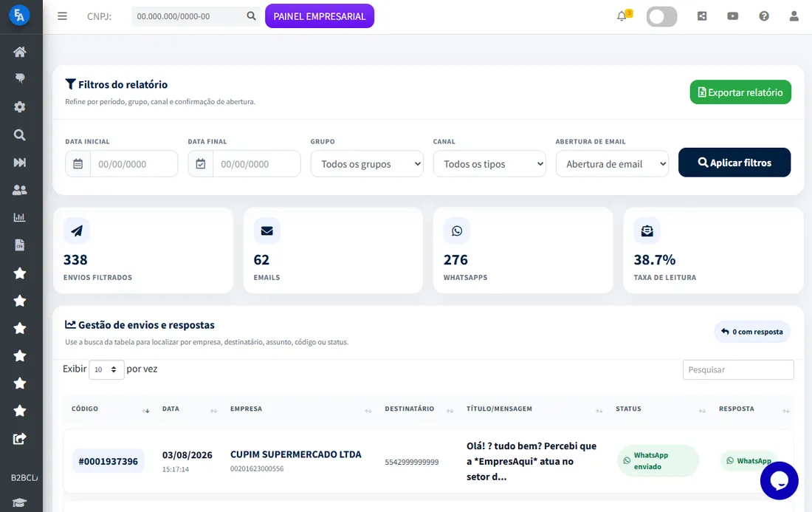Viewport: 812px width, 512px height.
Task: Click calendar icon for Data Inicial
Action: (x=78, y=164)
